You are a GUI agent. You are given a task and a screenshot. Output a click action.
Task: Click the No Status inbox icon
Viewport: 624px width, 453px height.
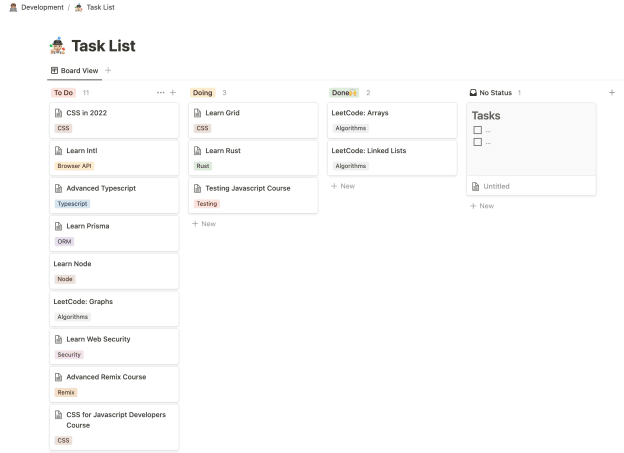point(473,92)
